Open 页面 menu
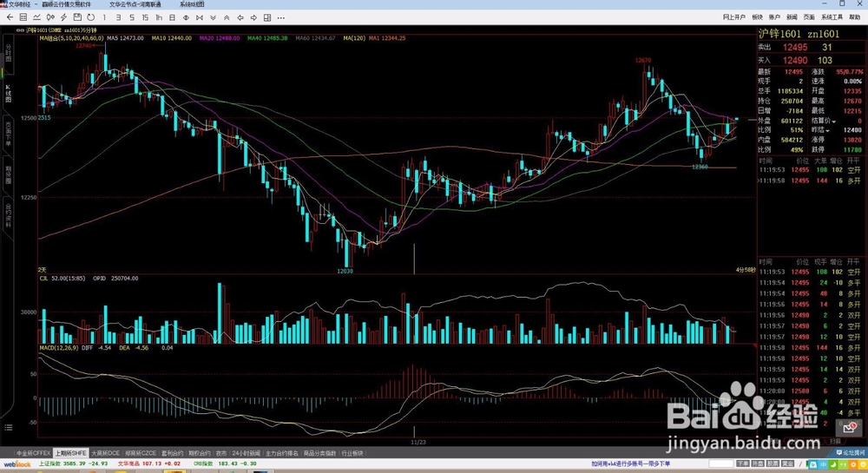Screen dimensions: 868x473 [x=809, y=17]
